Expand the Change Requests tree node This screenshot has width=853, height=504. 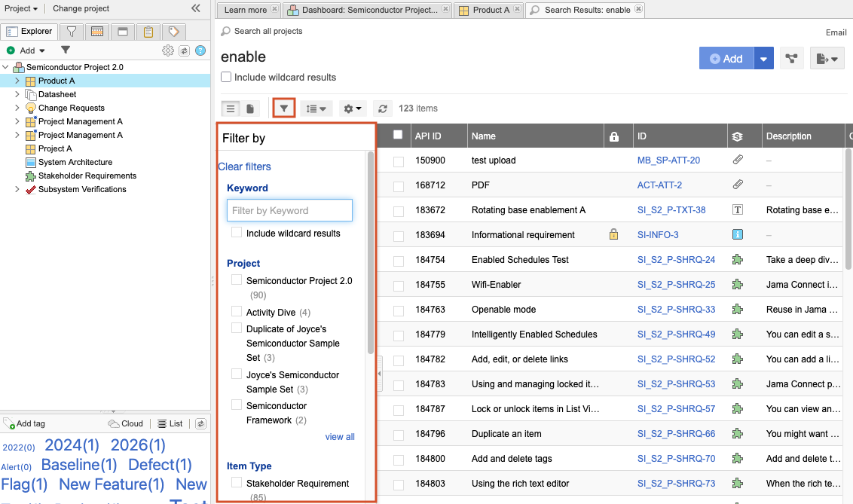tap(17, 108)
